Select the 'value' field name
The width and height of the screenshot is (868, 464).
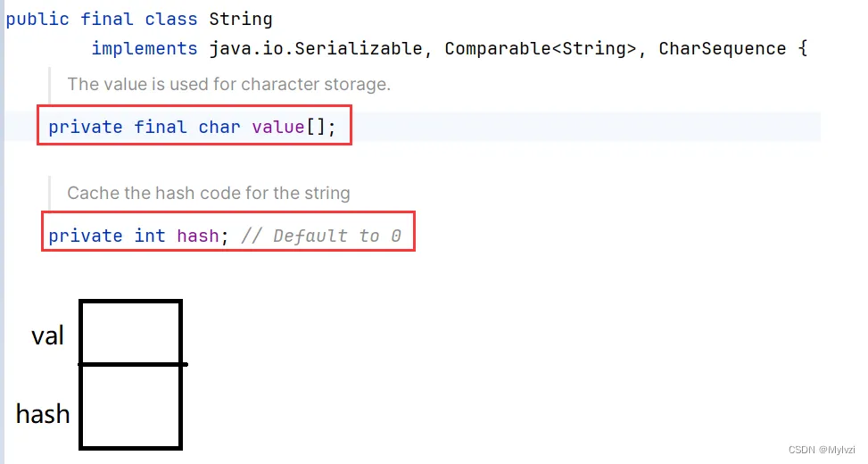click(x=278, y=127)
